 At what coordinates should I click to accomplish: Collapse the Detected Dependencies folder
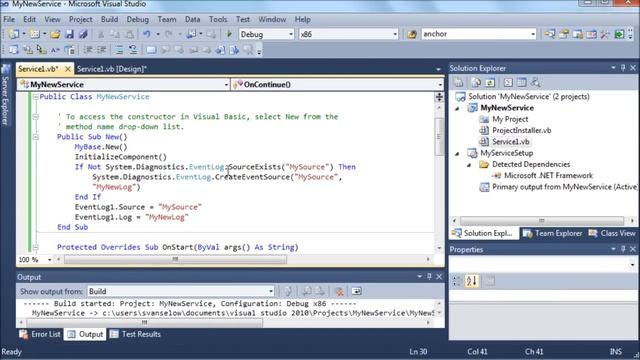pyautogui.click(x=469, y=165)
